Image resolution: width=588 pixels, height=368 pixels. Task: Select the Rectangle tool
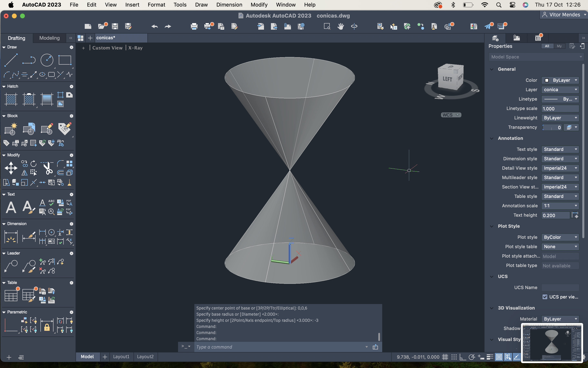(x=65, y=60)
